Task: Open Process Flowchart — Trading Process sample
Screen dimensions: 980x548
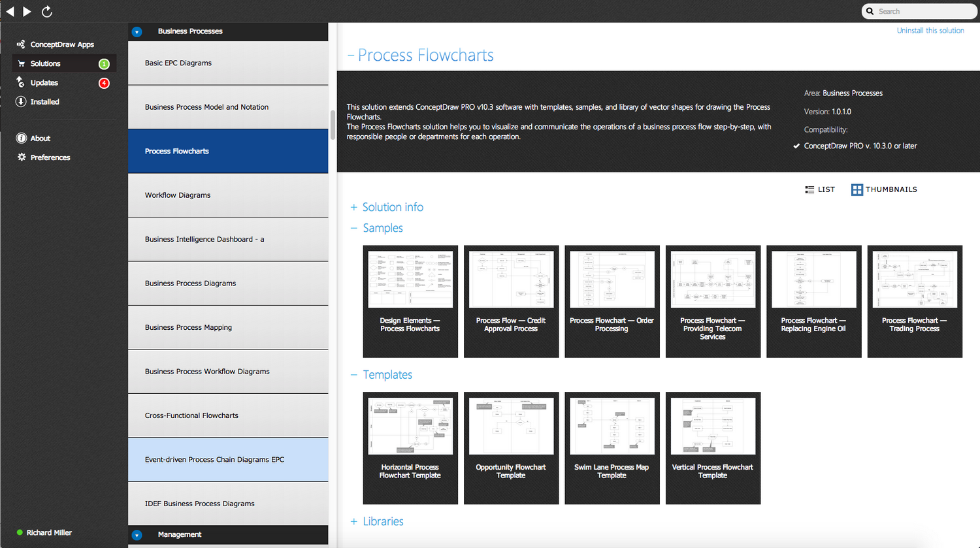Action: pos(915,302)
